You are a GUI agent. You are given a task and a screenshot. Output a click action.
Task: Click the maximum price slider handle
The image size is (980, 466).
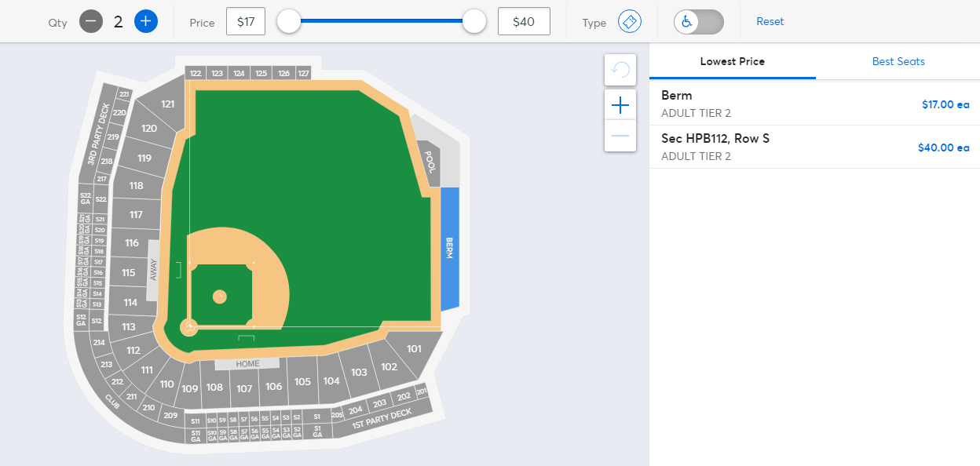(474, 22)
